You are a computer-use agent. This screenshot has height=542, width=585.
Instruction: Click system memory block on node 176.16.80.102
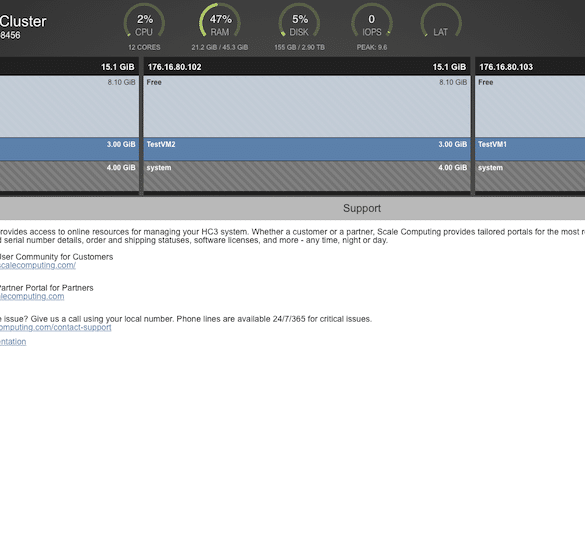[x=307, y=176]
